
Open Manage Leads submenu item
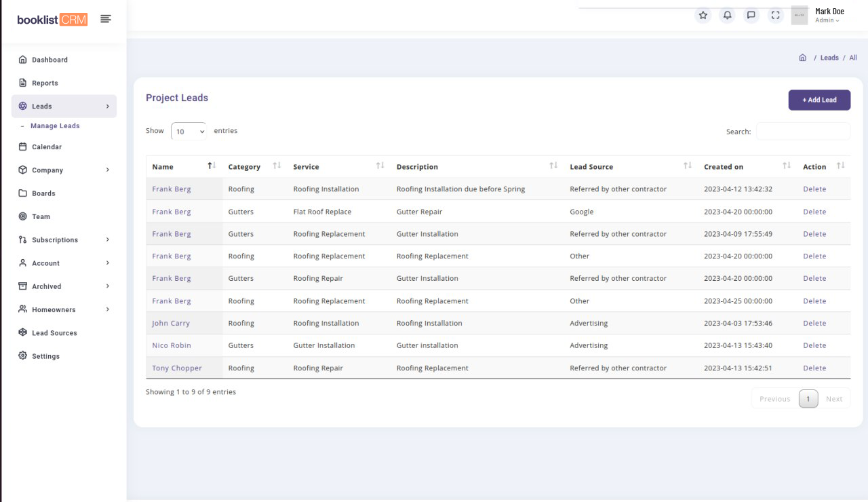(55, 126)
